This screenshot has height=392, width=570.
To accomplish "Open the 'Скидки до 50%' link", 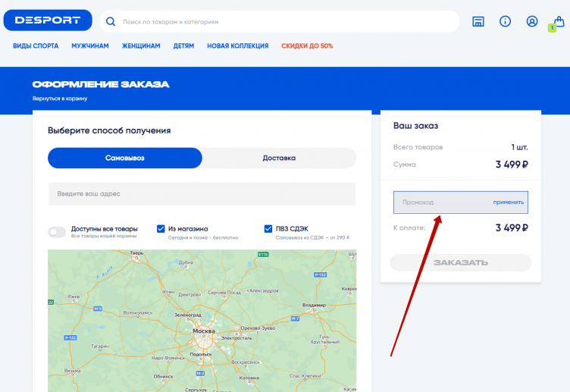I will (x=307, y=46).
